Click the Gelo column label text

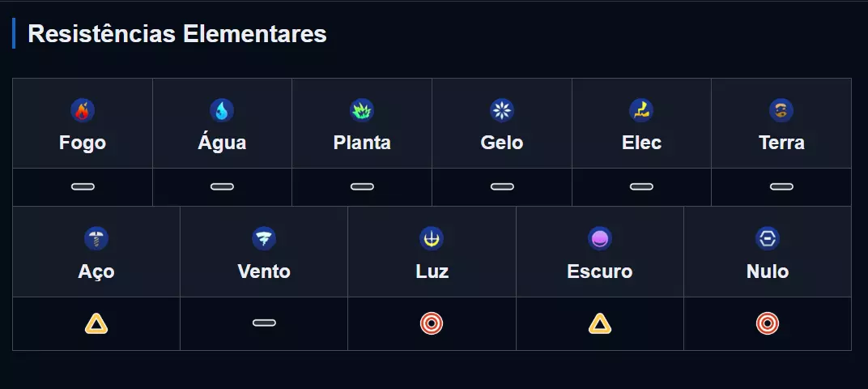click(502, 143)
